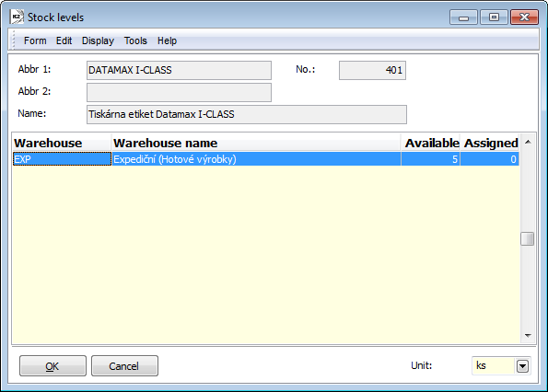Click the empty Abbr 2 field
548x392 pixels.
[x=179, y=93]
